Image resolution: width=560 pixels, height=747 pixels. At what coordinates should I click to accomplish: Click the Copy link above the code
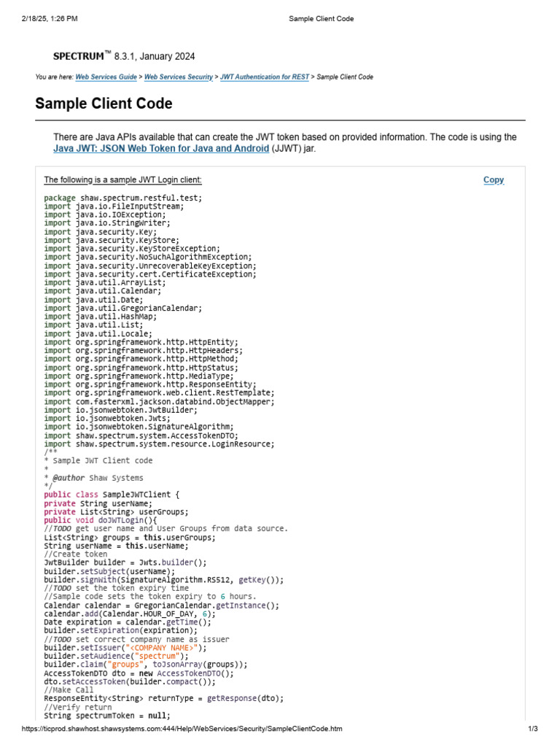click(x=494, y=179)
